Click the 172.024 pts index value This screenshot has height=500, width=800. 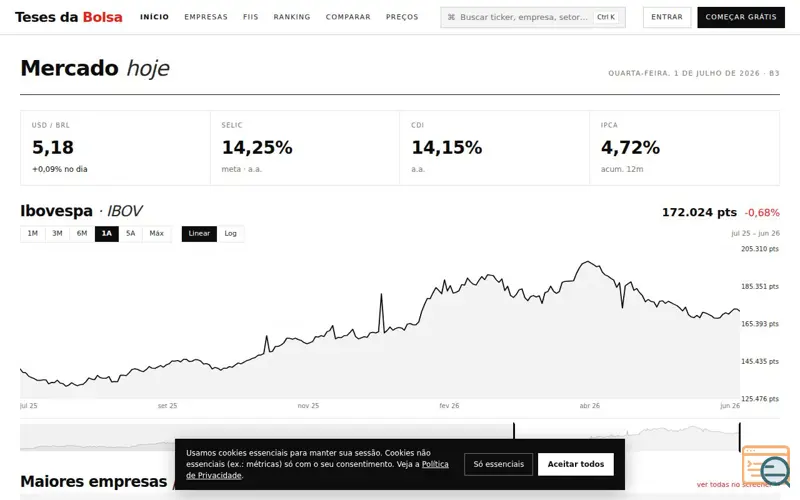699,213
